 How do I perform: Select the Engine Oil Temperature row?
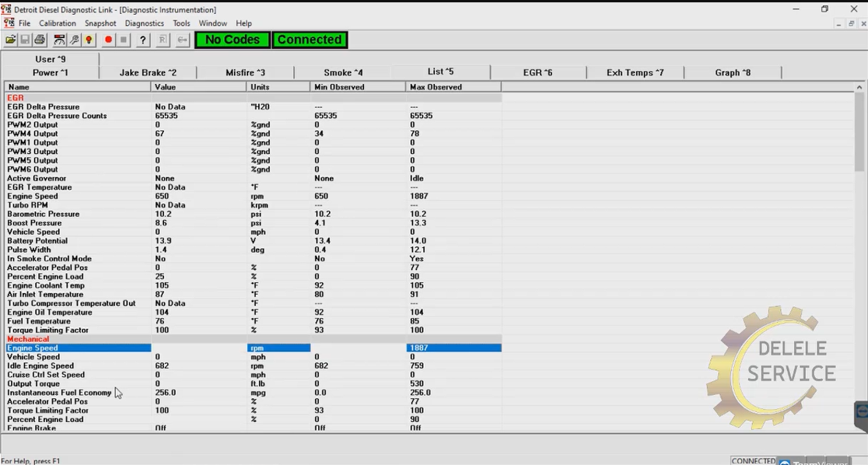coord(253,313)
